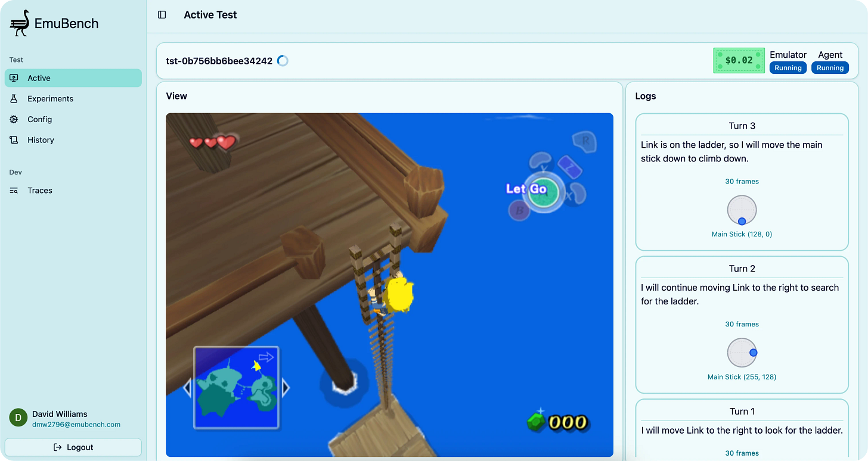This screenshot has height=461, width=868.
Task: Click "30 frames" in the Turn 3 log
Action: (742, 182)
